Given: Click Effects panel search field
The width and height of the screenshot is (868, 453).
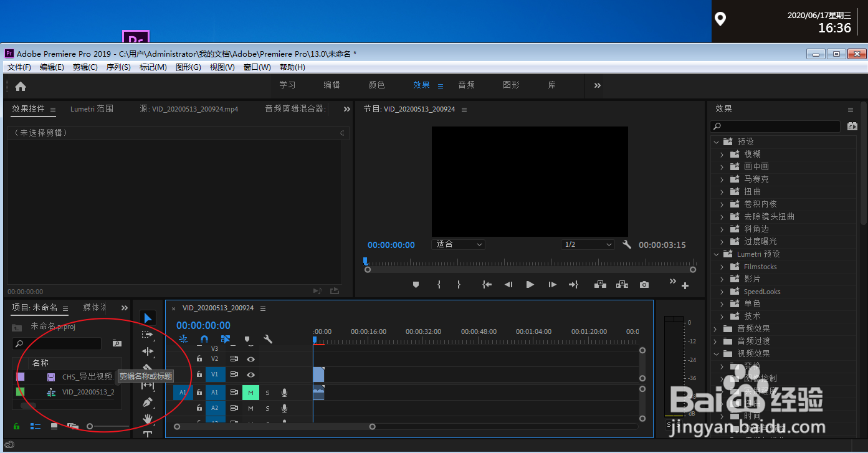Looking at the screenshot, I should [x=776, y=126].
